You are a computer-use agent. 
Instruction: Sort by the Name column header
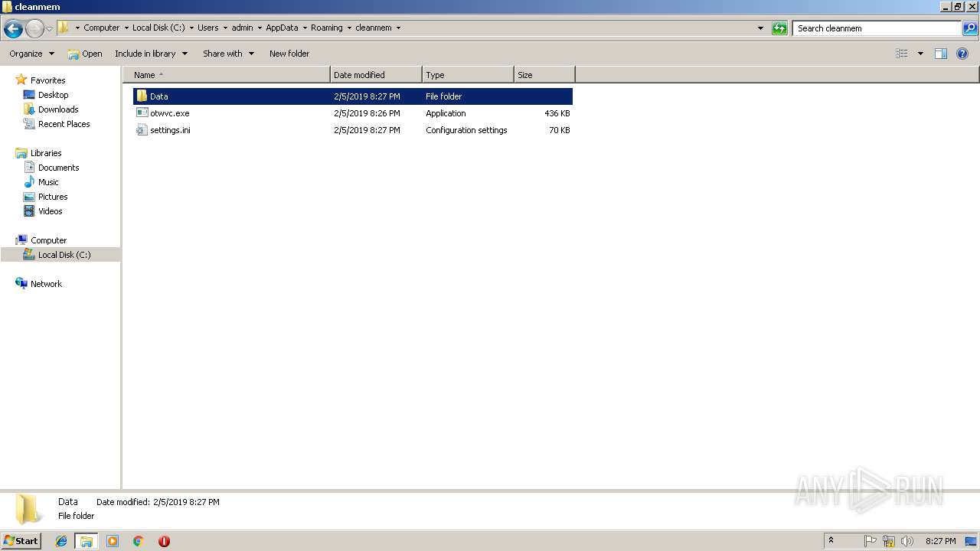227,75
